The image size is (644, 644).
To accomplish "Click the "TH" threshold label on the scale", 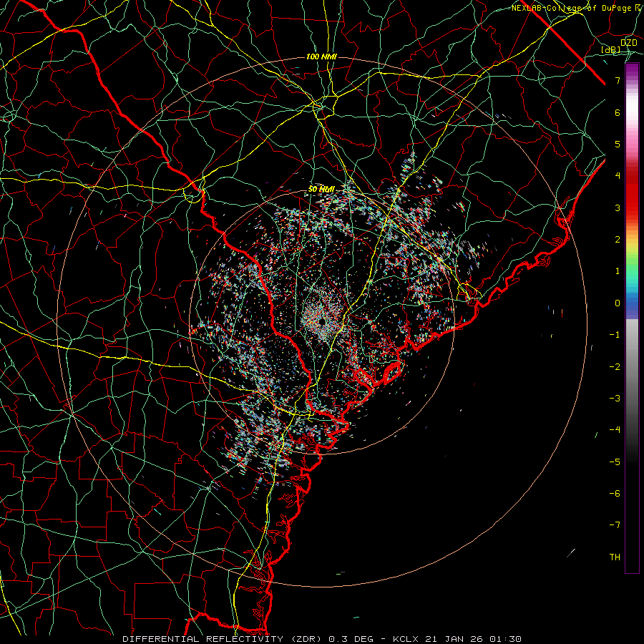I will (615, 557).
